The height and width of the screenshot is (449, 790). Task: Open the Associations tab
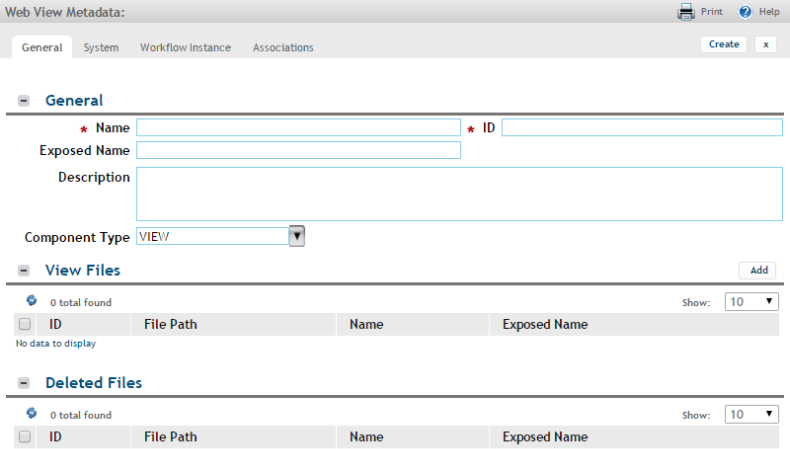pos(283,47)
